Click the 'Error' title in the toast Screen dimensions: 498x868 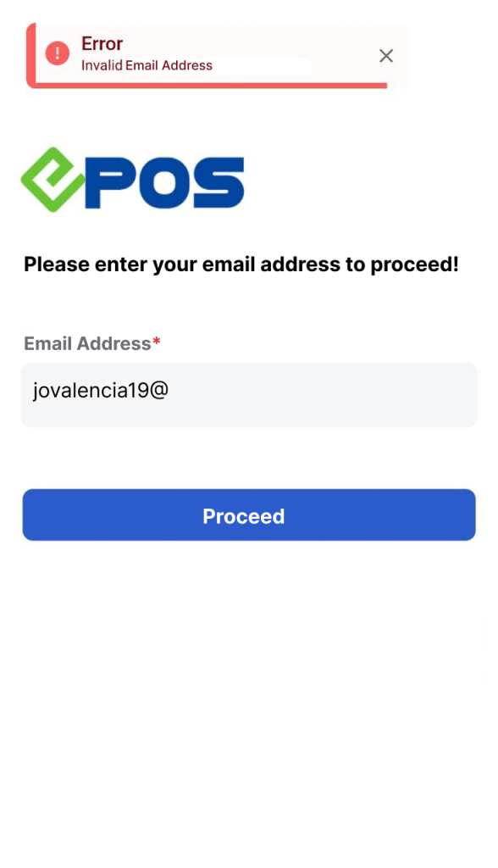[x=102, y=43]
